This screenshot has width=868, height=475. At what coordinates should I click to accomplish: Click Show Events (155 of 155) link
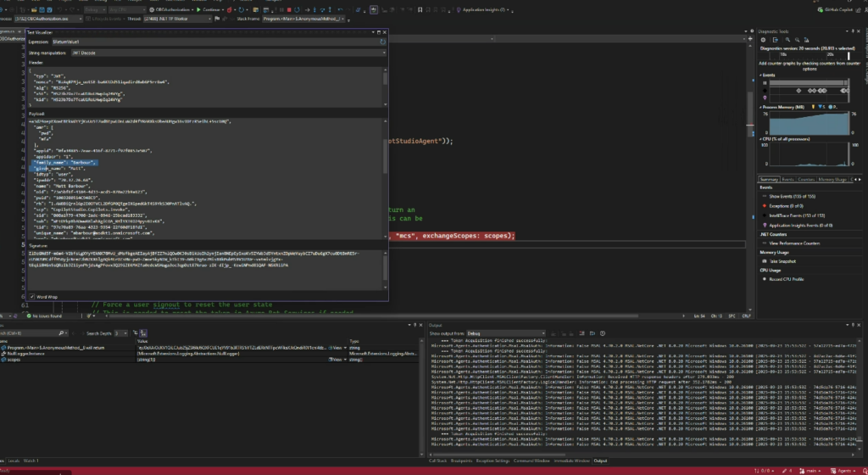click(x=792, y=196)
